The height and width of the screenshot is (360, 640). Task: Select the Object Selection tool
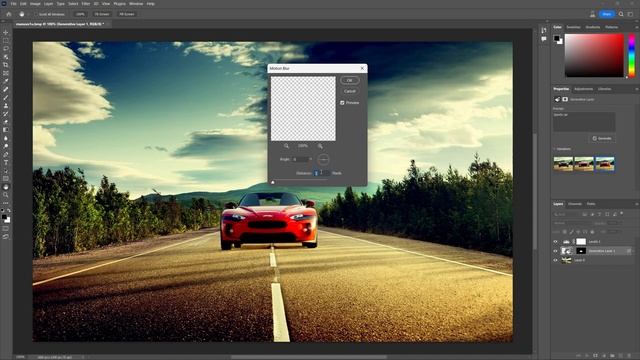point(6,57)
